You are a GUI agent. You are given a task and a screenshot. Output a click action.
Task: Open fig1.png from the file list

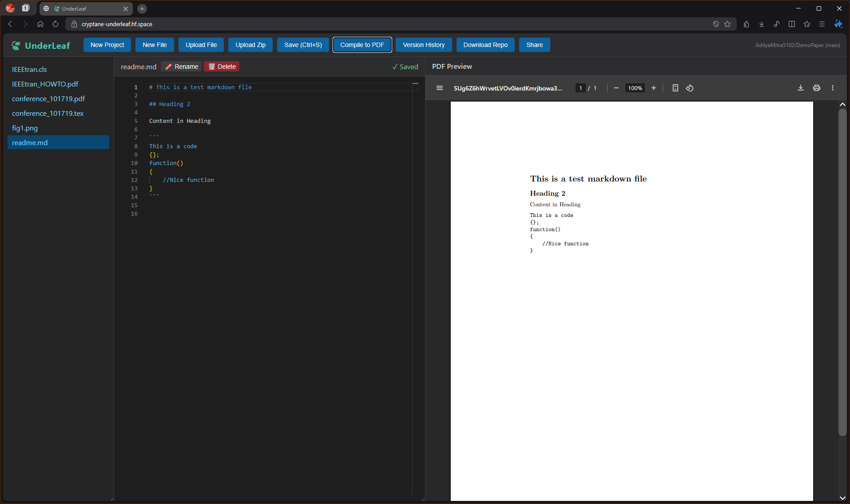(x=25, y=128)
